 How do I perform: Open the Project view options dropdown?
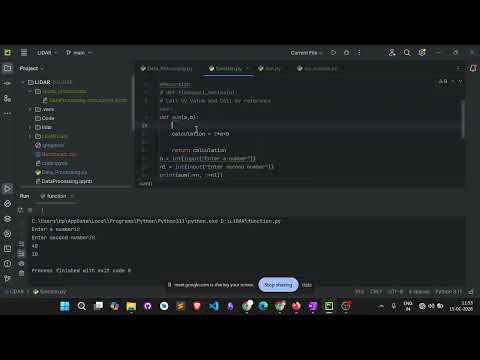click(x=32, y=68)
